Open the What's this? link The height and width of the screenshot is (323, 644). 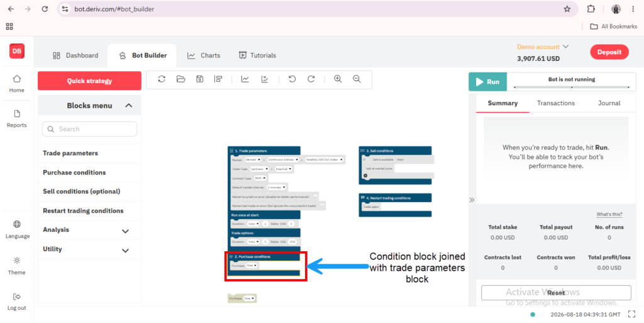609,215
